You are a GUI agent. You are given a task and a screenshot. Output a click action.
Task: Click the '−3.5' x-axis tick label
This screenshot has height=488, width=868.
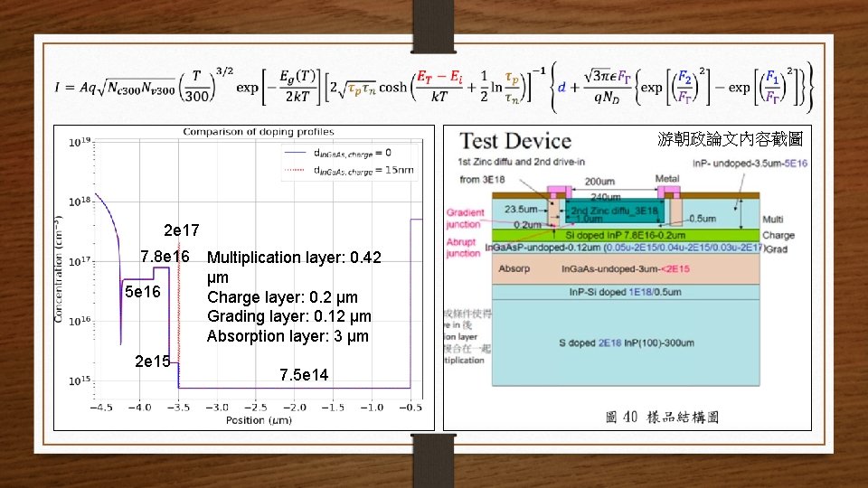click(178, 408)
